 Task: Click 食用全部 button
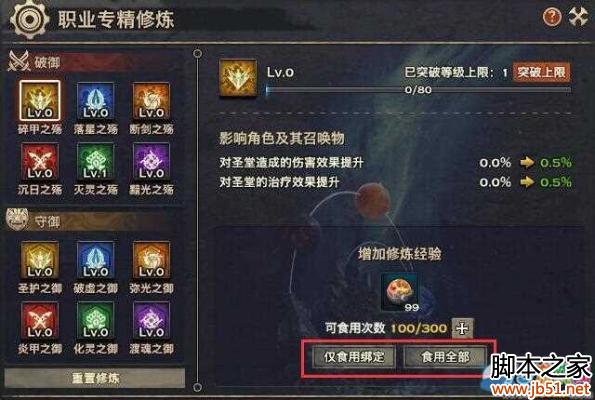click(445, 357)
